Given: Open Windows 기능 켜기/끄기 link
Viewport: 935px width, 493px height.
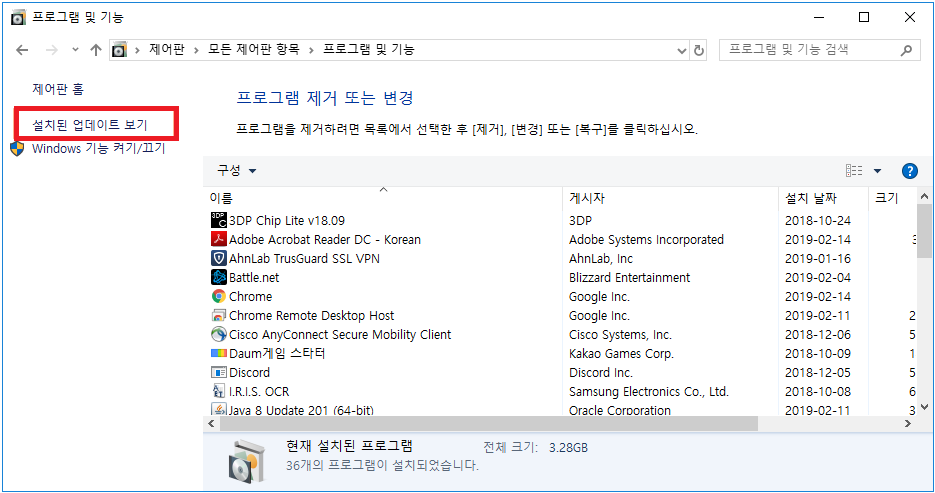Looking at the screenshot, I should point(98,148).
